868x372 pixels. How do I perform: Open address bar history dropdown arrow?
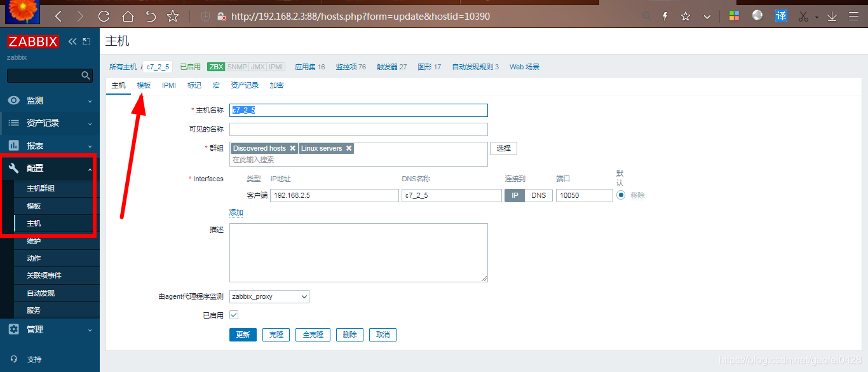point(707,17)
